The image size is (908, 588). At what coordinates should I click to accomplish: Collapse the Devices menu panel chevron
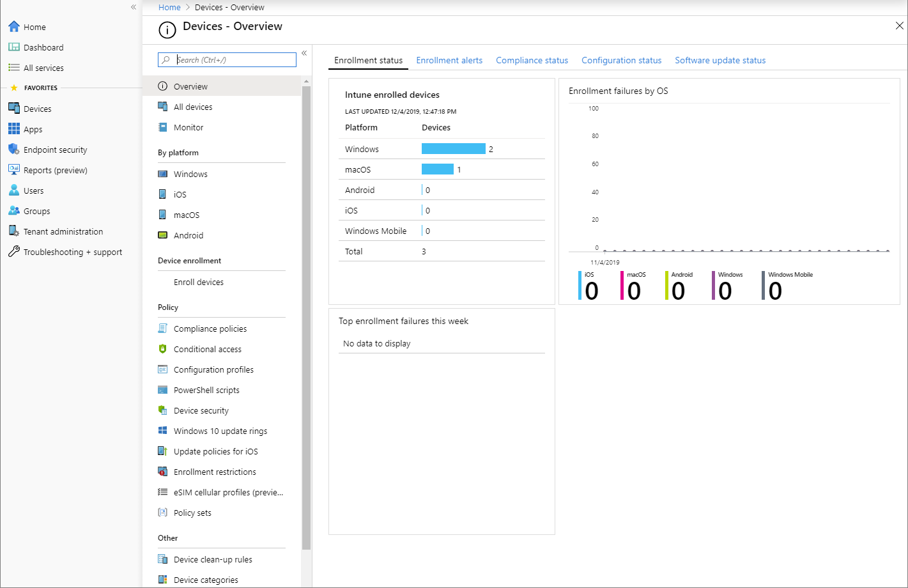click(304, 53)
